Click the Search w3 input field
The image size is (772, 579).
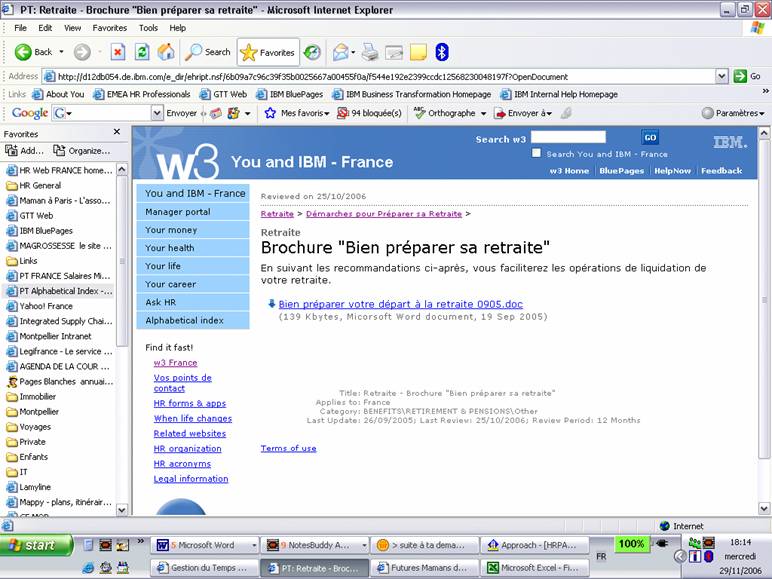[568, 137]
